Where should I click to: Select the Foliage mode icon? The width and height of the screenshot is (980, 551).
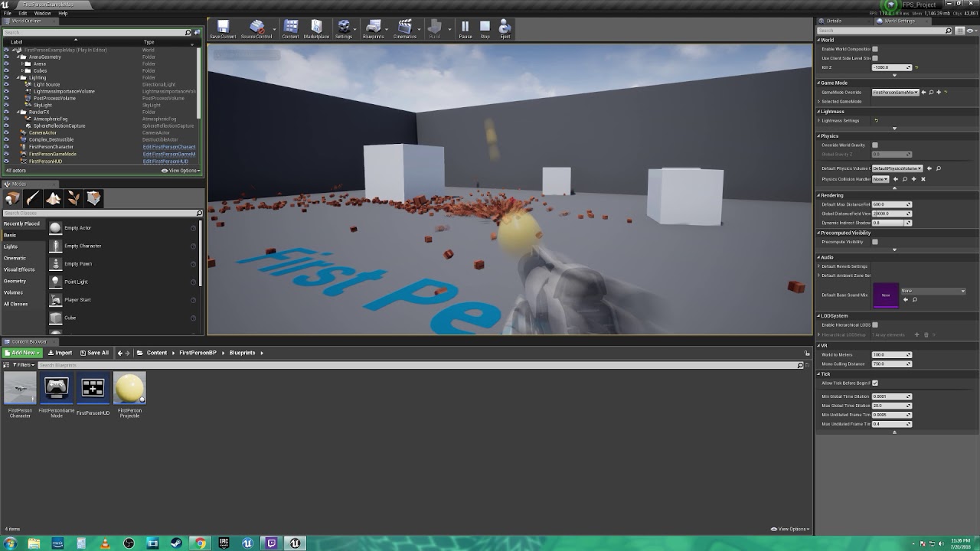point(73,199)
